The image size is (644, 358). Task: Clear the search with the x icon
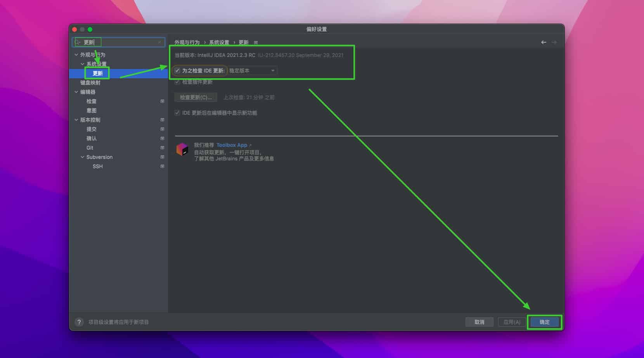point(160,42)
